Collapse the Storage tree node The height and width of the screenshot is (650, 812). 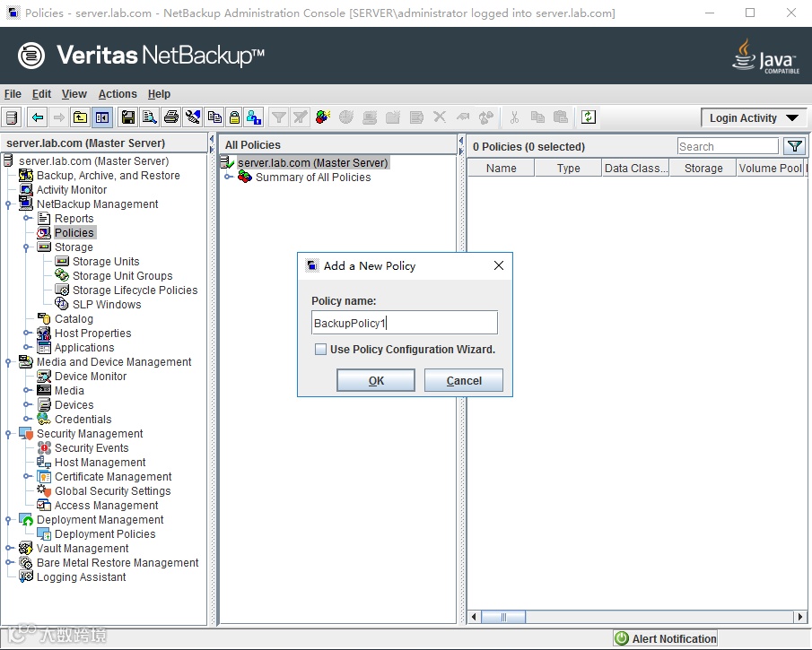pos(26,247)
